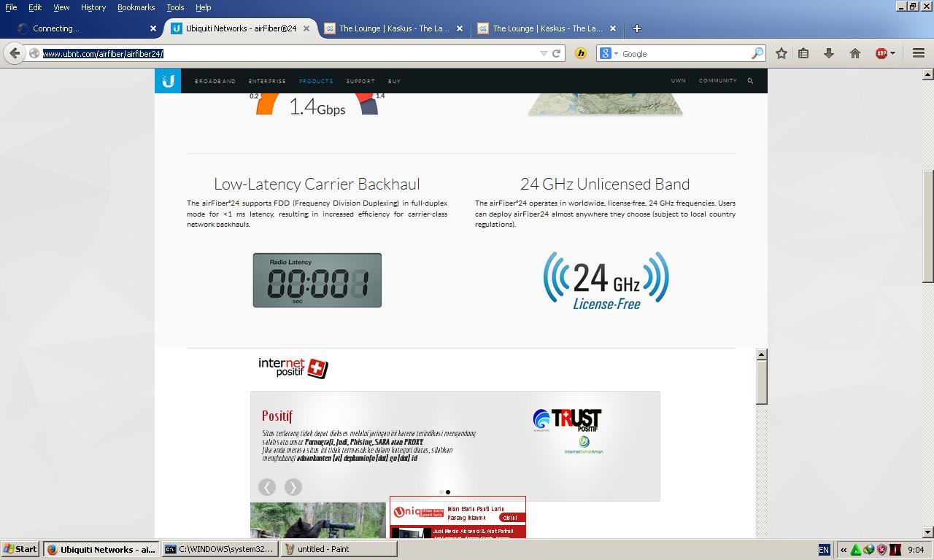Click the internet positif logo
The height and width of the screenshot is (560, 934).
click(x=293, y=367)
